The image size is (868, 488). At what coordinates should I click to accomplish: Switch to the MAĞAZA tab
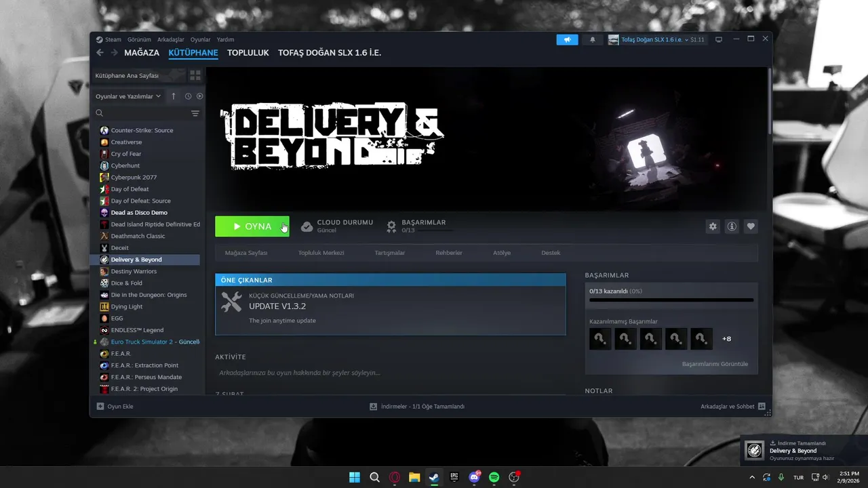(x=142, y=53)
